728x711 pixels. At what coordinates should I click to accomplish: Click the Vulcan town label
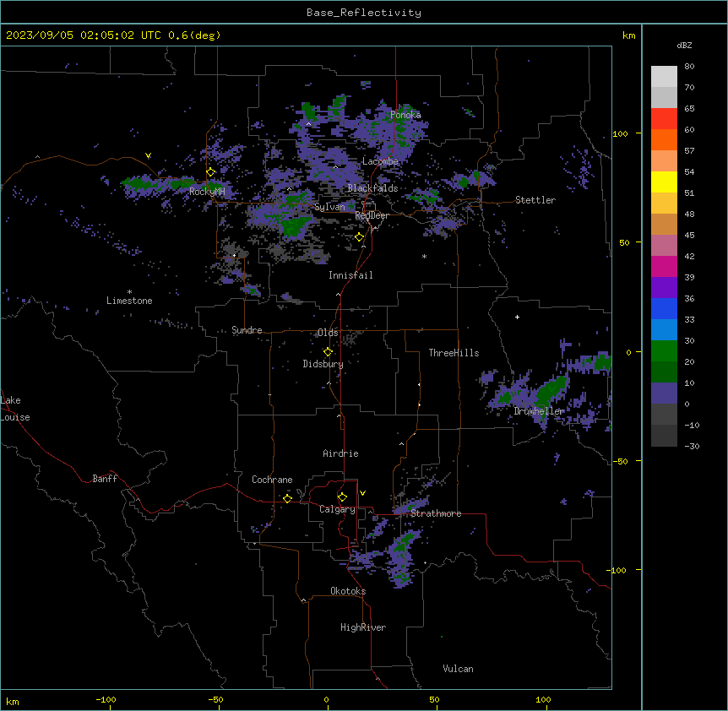pos(458,669)
